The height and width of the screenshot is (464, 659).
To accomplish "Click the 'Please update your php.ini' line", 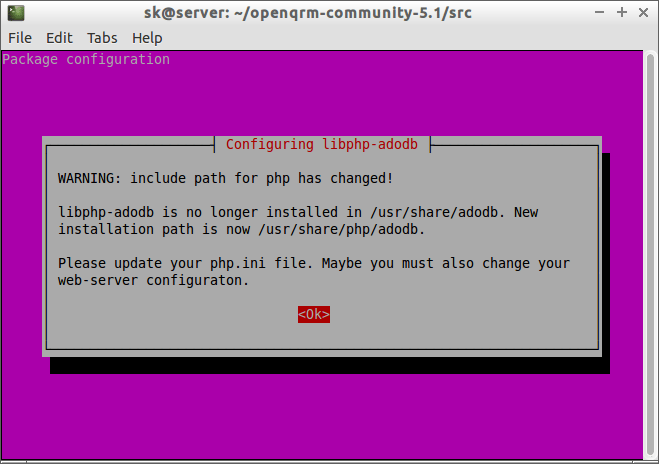I will click(313, 263).
